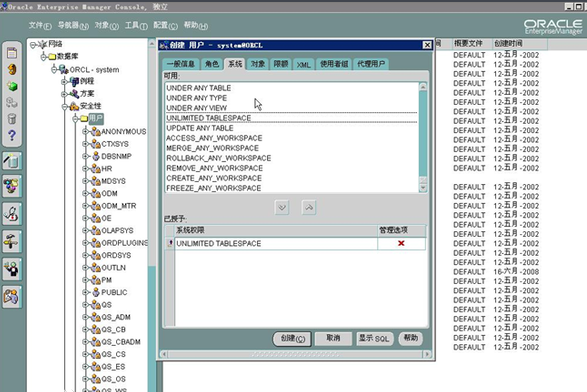Select UPDATE ANY TABLE in available list

[200, 128]
